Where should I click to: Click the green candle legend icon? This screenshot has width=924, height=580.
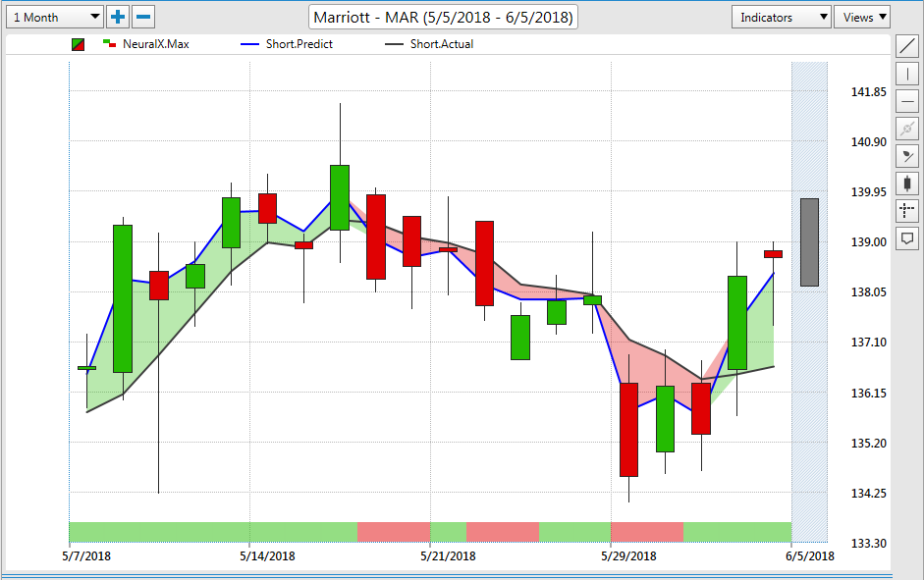(x=79, y=43)
